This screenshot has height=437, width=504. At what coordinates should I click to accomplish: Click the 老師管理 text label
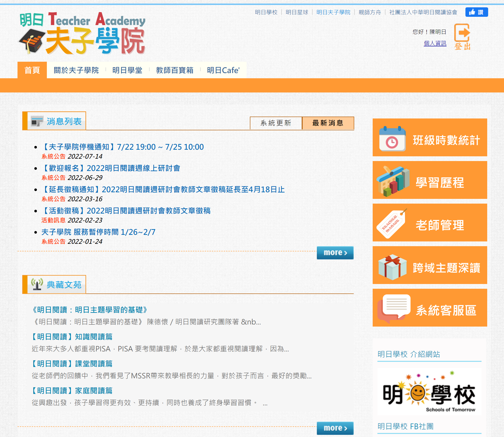(x=440, y=225)
